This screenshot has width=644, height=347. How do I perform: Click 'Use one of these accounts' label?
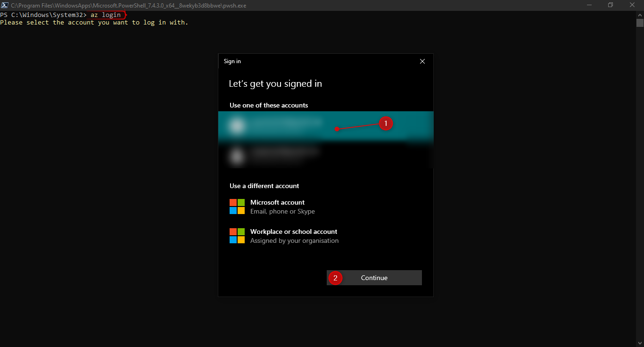(269, 105)
